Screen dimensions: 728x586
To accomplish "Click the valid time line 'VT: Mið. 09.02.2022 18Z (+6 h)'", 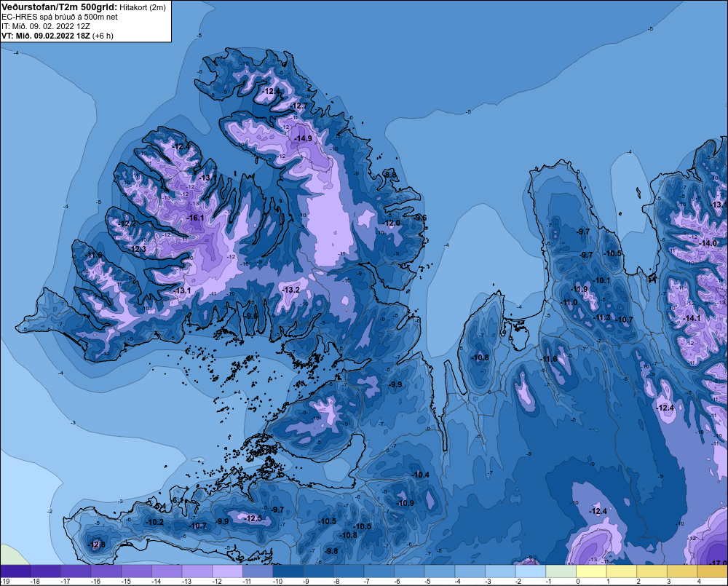I will [57, 36].
